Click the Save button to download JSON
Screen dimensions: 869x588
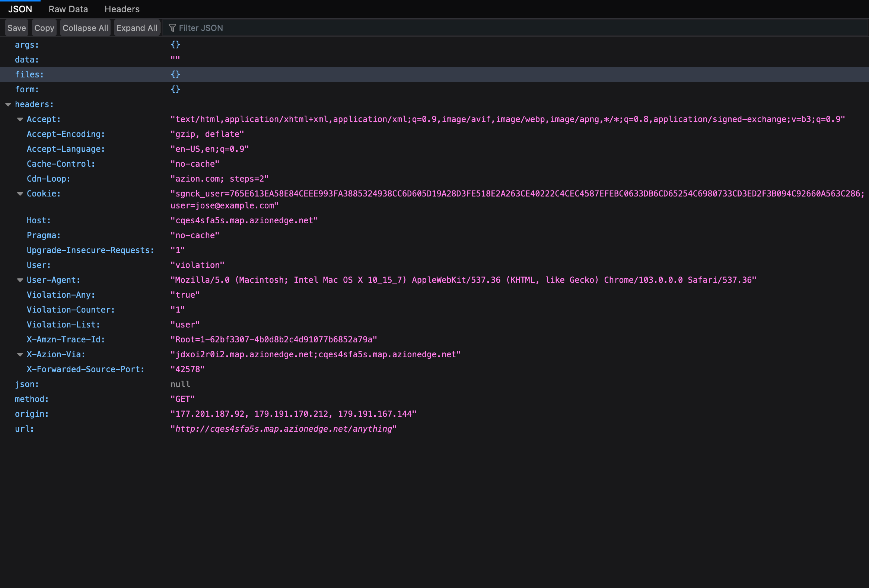15,27
